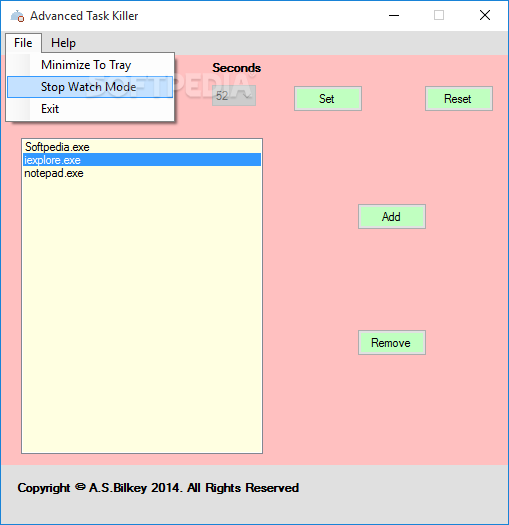Click the A.S.Bilkey copyright text

click(158, 488)
